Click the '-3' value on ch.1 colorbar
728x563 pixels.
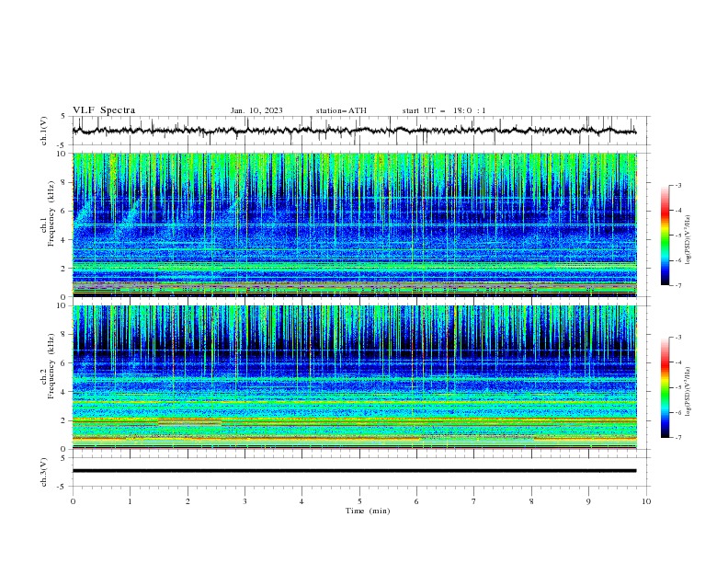[x=677, y=185]
